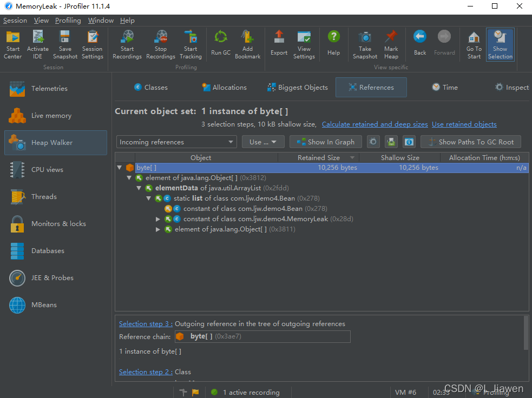This screenshot has width=532, height=398.
Task: Open the Start Center
Action: (13, 45)
